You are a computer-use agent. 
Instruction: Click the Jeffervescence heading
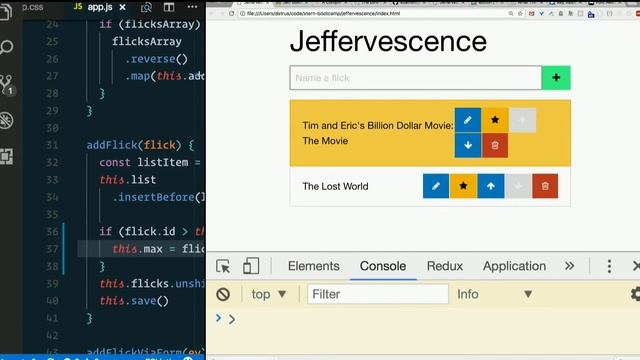(388, 41)
